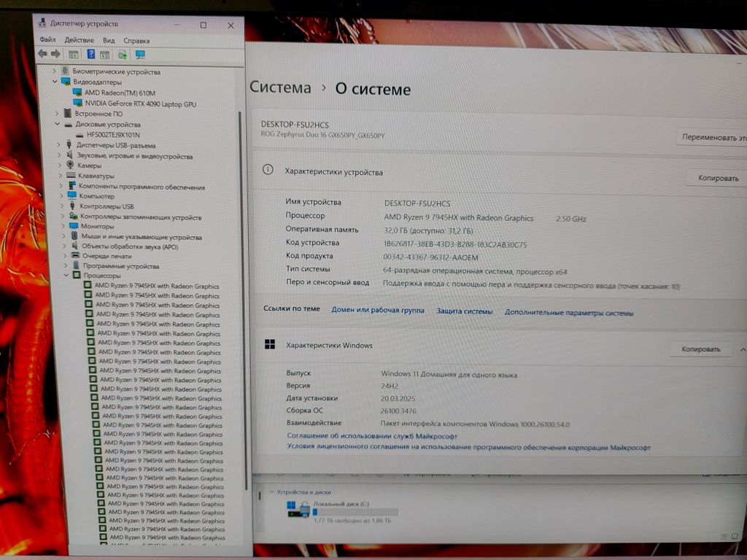Screen dimensions: 747x560
Task: Collapse the Видеоадаптеры node
Action: [x=55, y=82]
